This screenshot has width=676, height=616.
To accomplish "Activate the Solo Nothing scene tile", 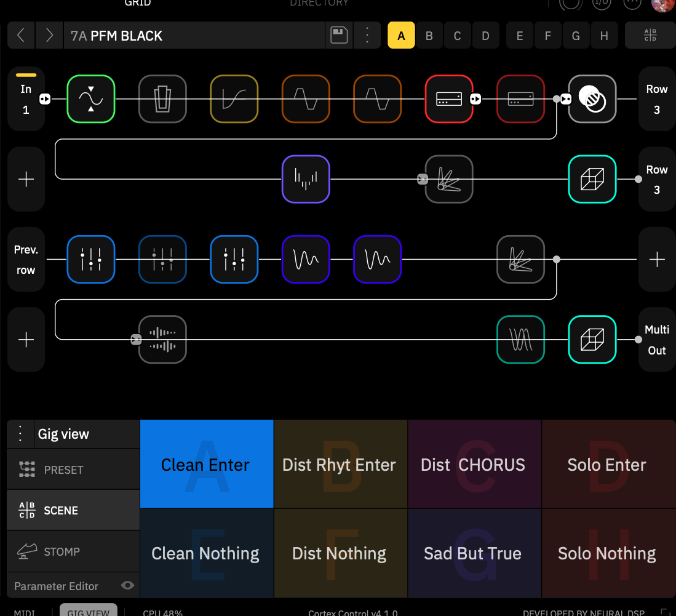I will pyautogui.click(x=608, y=553).
